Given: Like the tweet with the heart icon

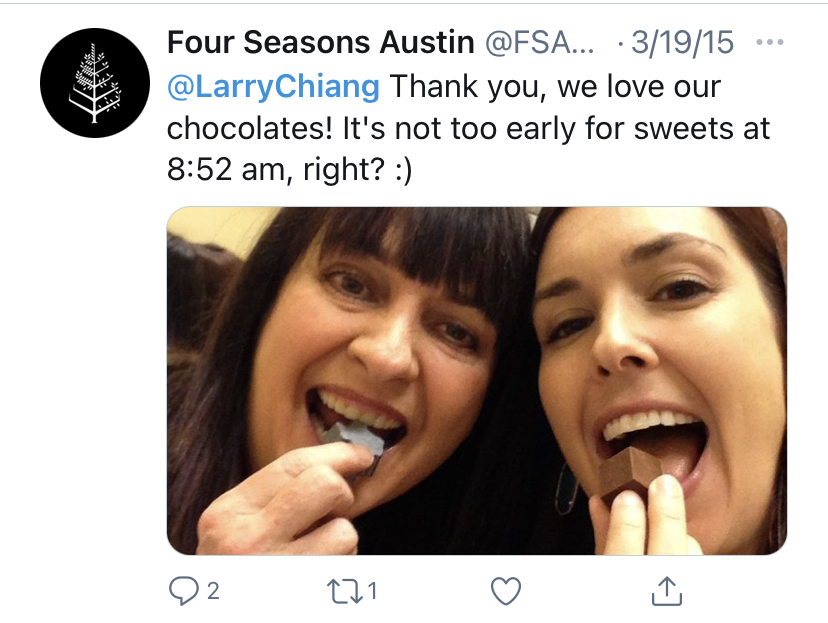Looking at the screenshot, I should point(507,591).
